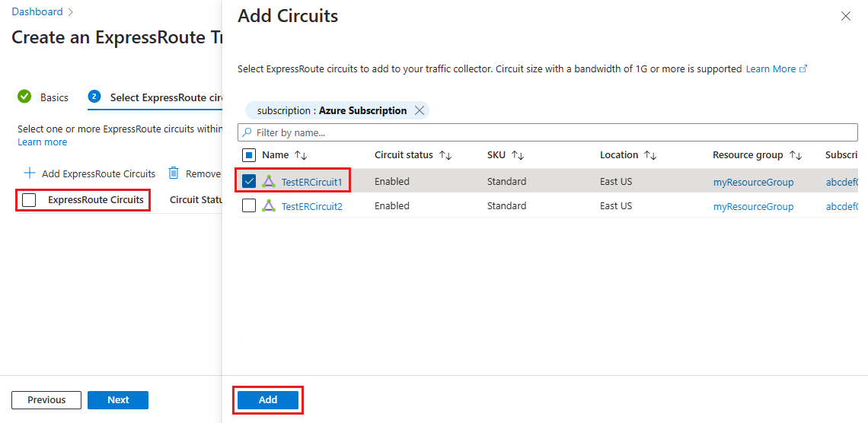Open myResourceGroup link for TestERCircuit1
Screen dimensions: 868x423
(754, 182)
